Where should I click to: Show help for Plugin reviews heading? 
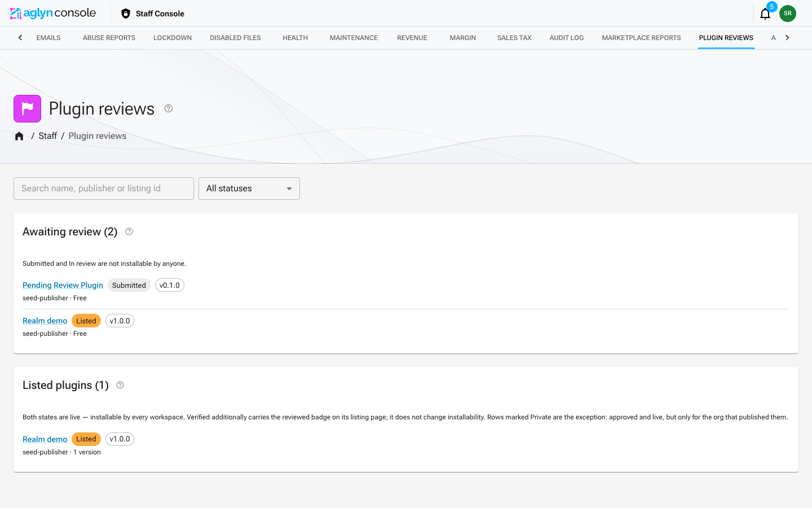169,108
